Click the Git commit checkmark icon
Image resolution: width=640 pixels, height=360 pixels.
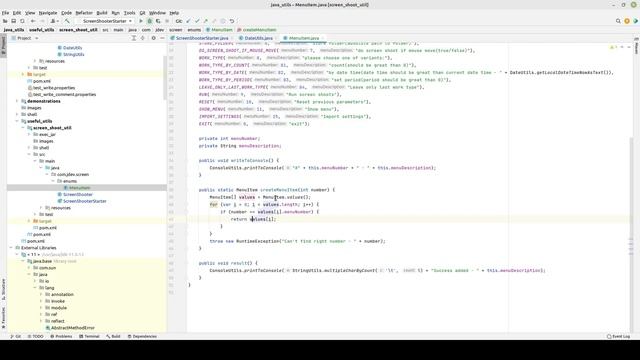click(197, 21)
